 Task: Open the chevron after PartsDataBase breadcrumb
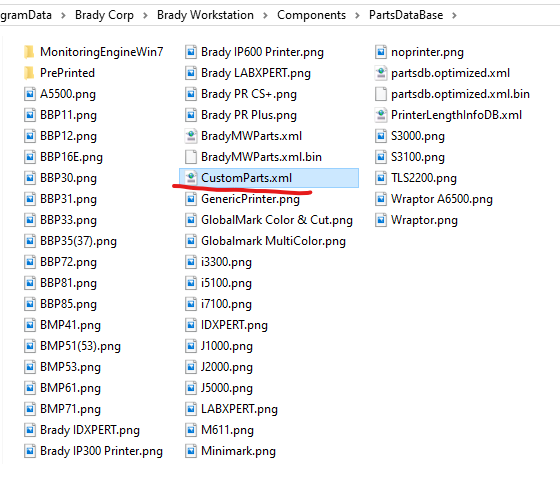[x=454, y=15]
